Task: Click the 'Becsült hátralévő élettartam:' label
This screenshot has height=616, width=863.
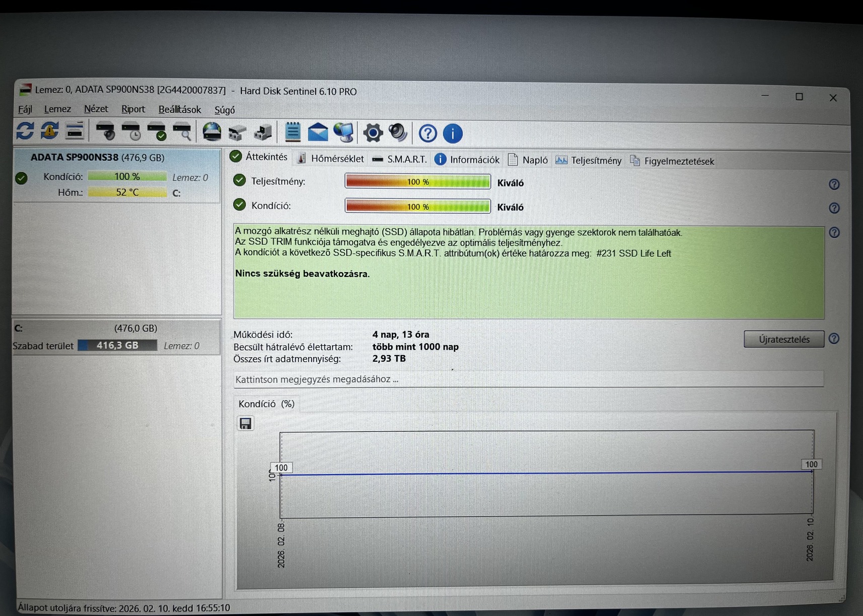Action: tap(293, 347)
